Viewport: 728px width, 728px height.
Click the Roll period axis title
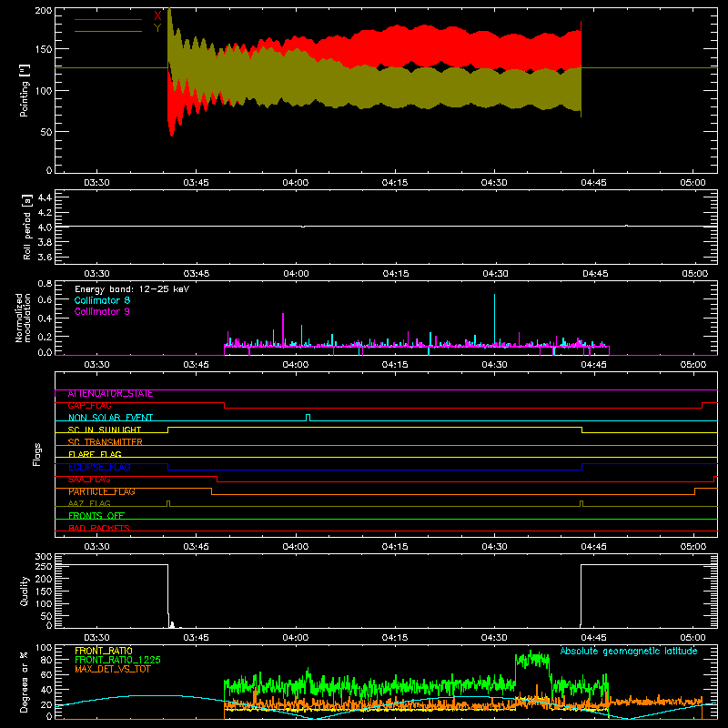27,227
